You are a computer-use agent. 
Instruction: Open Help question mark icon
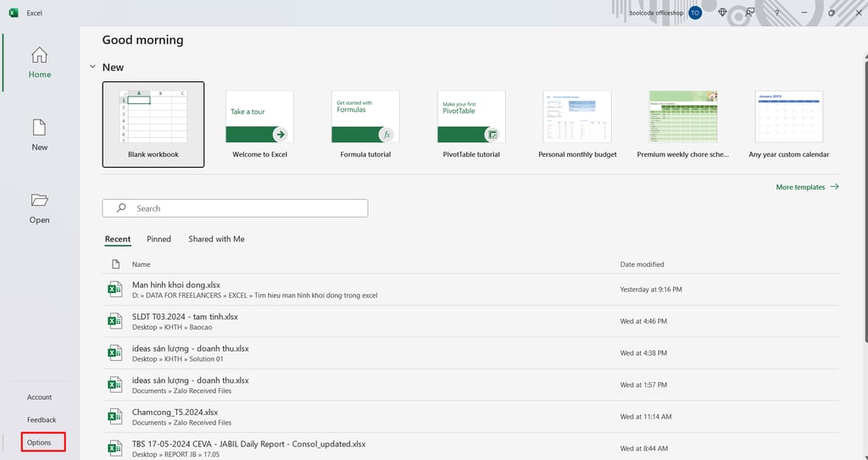pos(776,12)
